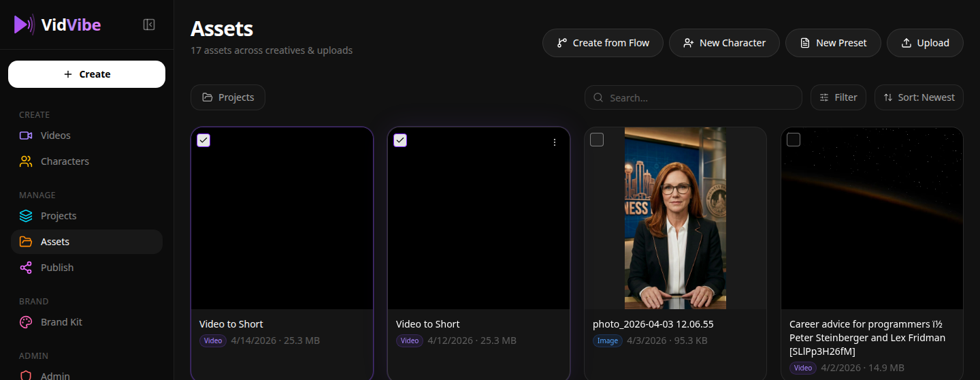This screenshot has width=980, height=380.
Task: Open the Filter options
Action: click(x=838, y=97)
